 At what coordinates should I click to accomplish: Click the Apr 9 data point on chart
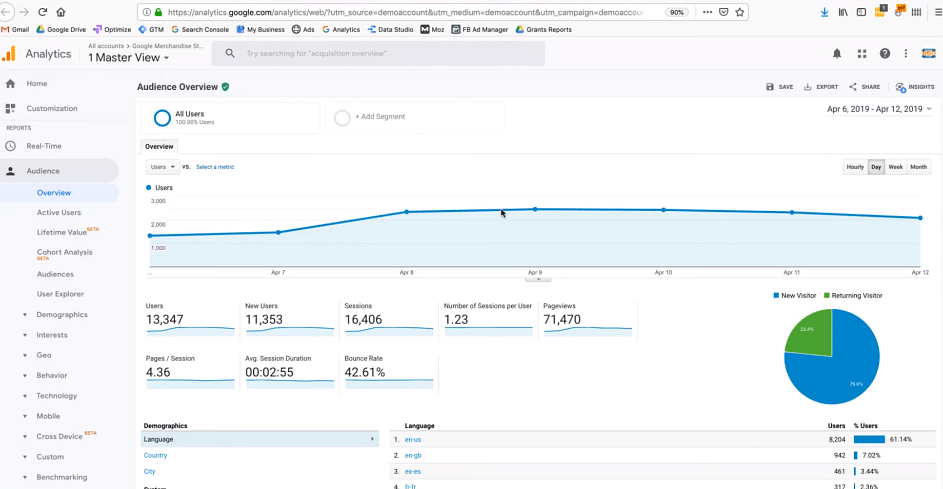tap(535, 209)
